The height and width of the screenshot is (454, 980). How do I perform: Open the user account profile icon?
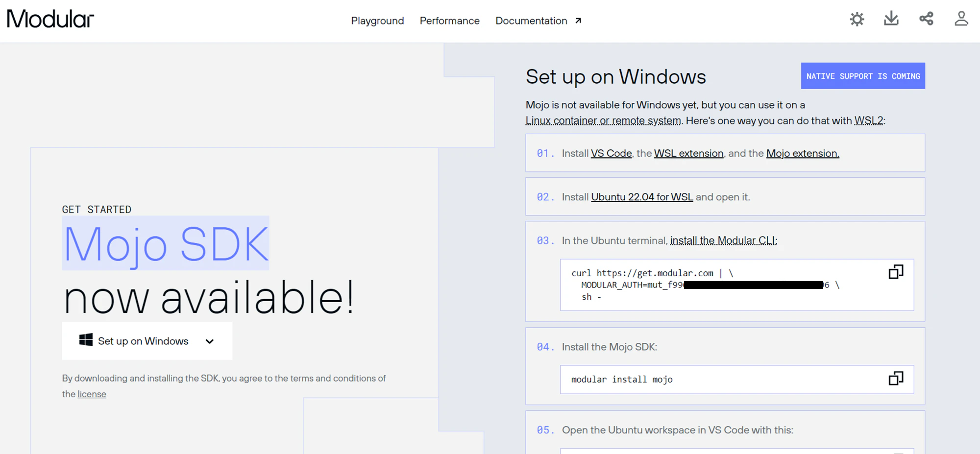click(x=961, y=19)
